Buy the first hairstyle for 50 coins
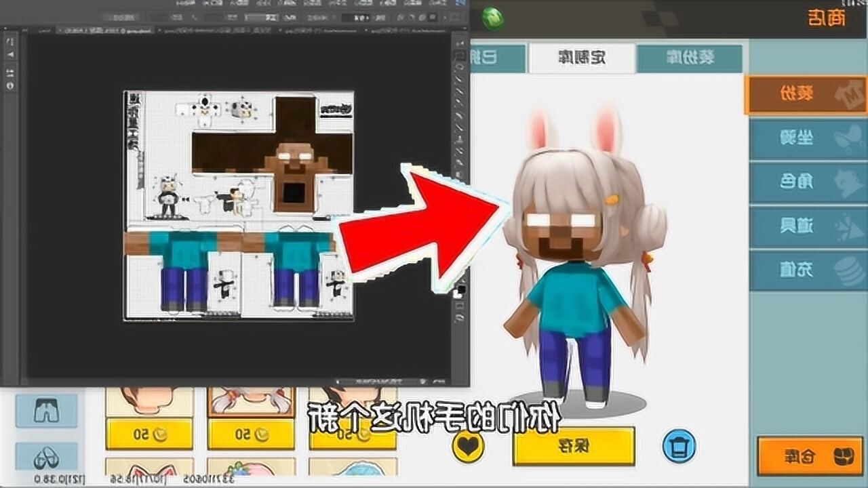This screenshot has width=868, height=488. [149, 434]
